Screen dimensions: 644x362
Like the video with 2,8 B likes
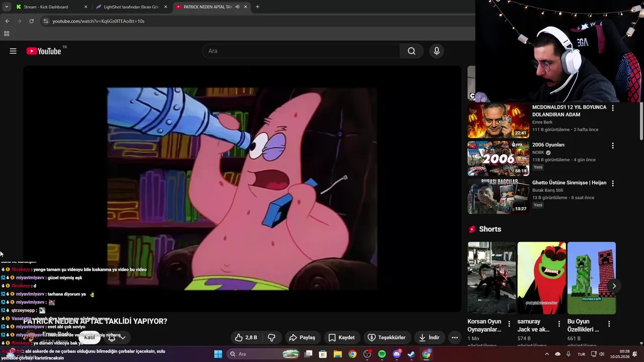tap(246, 337)
